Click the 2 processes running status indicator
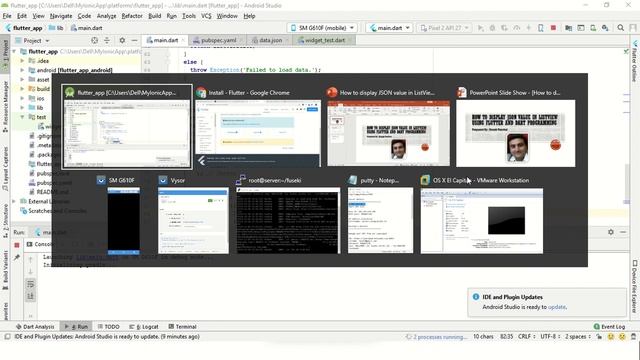The image size is (640, 360). coord(436,337)
